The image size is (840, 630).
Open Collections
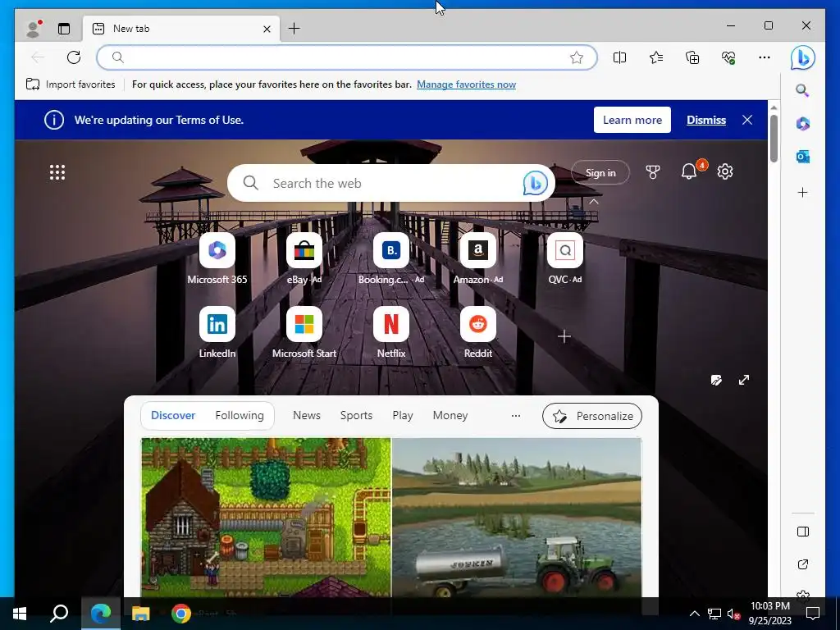click(692, 57)
